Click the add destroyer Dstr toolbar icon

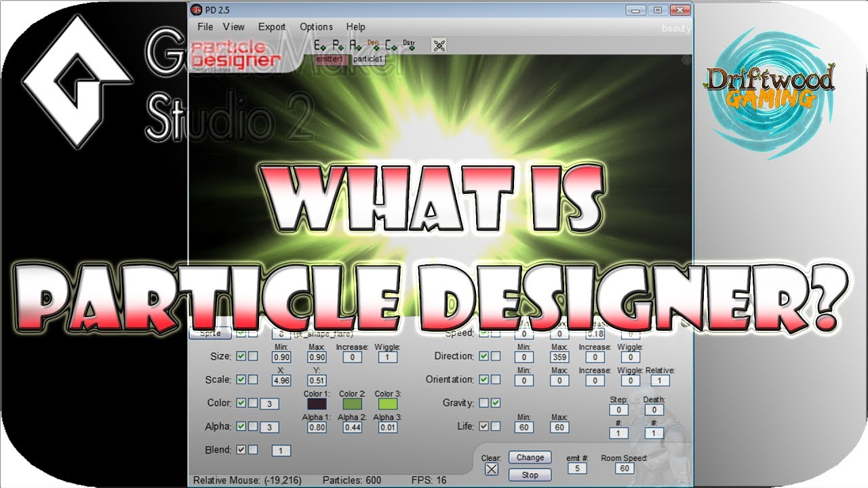409,45
